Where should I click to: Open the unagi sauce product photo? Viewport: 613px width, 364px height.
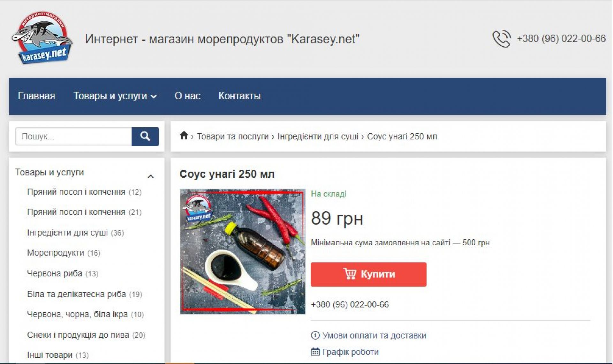243,252
